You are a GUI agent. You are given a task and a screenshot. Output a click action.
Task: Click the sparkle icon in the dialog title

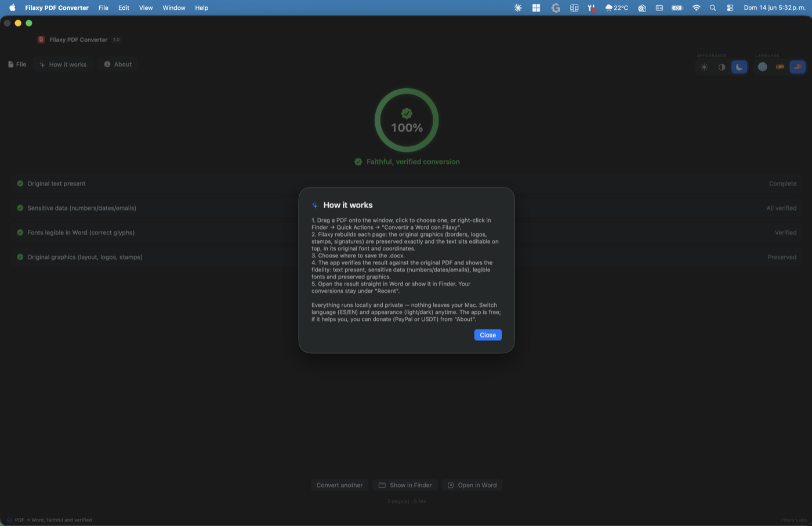pyautogui.click(x=315, y=205)
